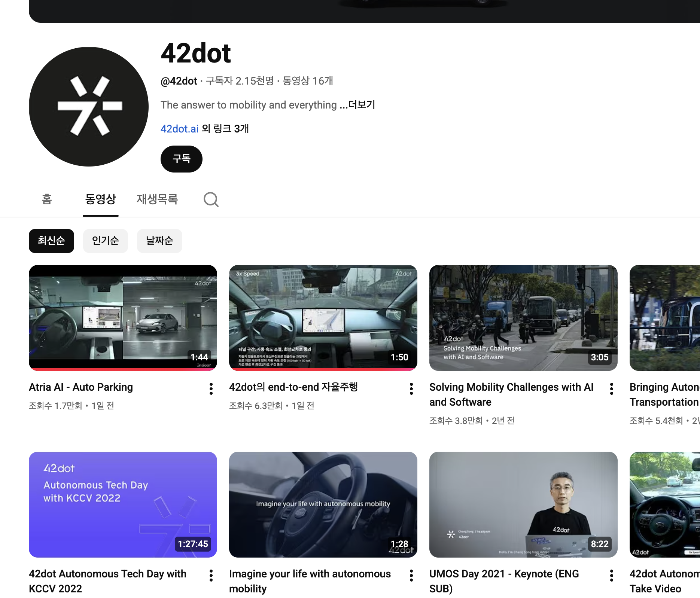Open more options for Atria AI - Auto Parking
The width and height of the screenshot is (700, 598).
coord(211,389)
